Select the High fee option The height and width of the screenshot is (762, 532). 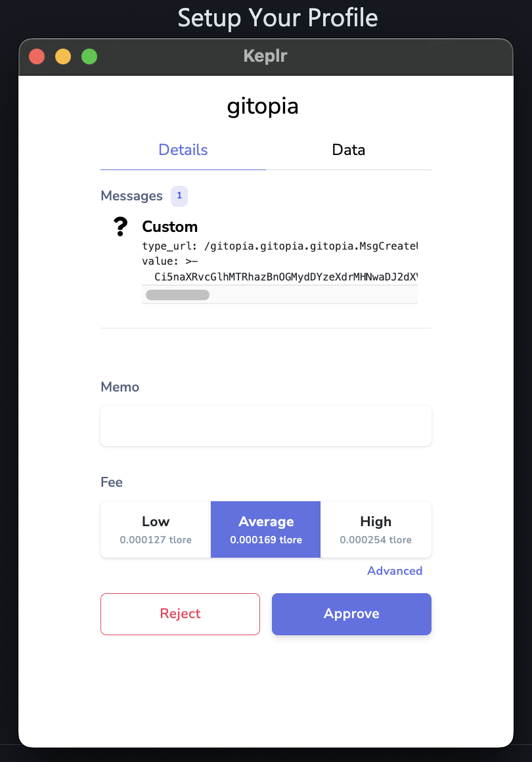376,529
